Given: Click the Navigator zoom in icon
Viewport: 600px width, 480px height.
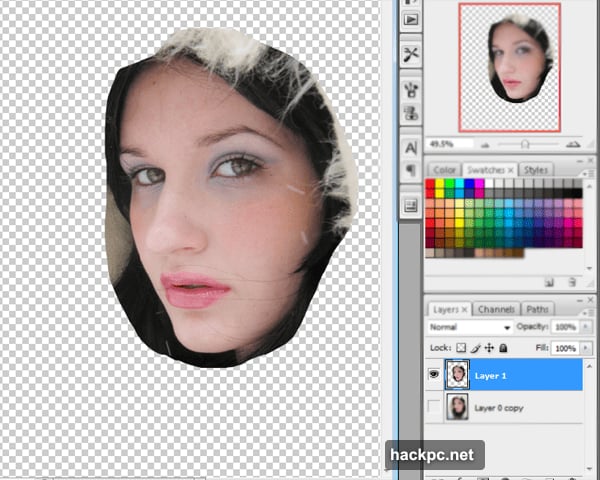Looking at the screenshot, I should (573, 144).
